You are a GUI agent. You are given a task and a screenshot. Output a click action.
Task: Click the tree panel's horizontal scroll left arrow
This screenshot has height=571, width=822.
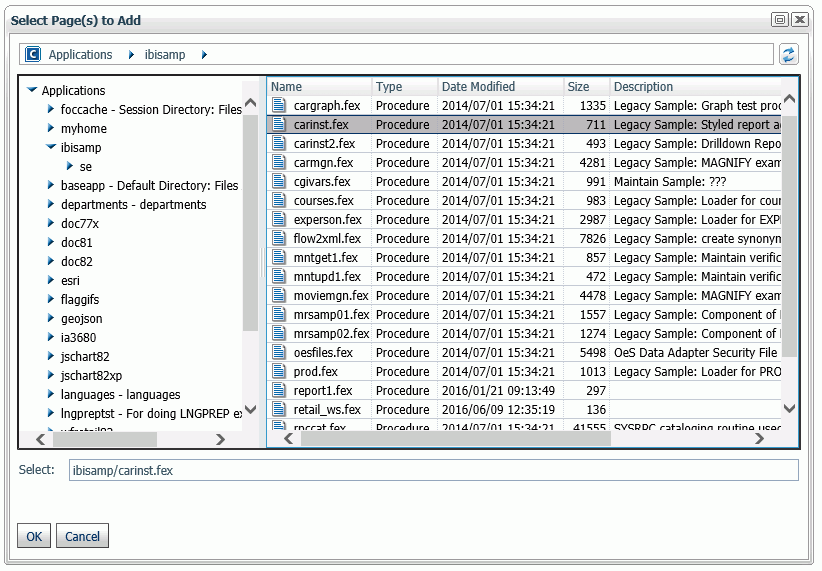pyautogui.click(x=40, y=439)
